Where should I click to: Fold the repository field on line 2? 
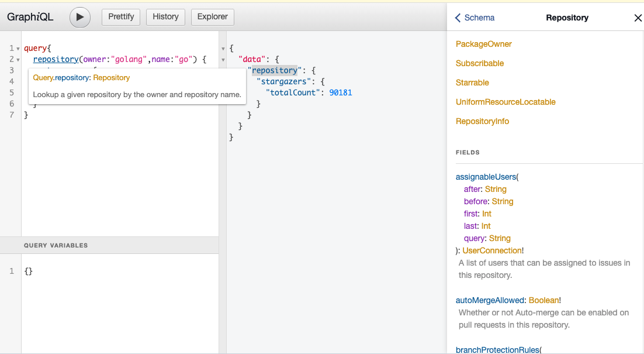click(x=18, y=60)
